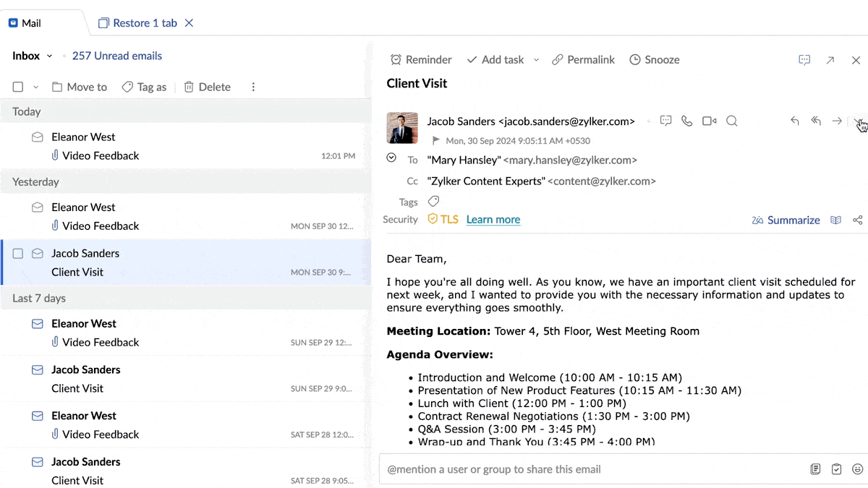Flag the Client Visit email
868x488 pixels.
tap(435, 141)
